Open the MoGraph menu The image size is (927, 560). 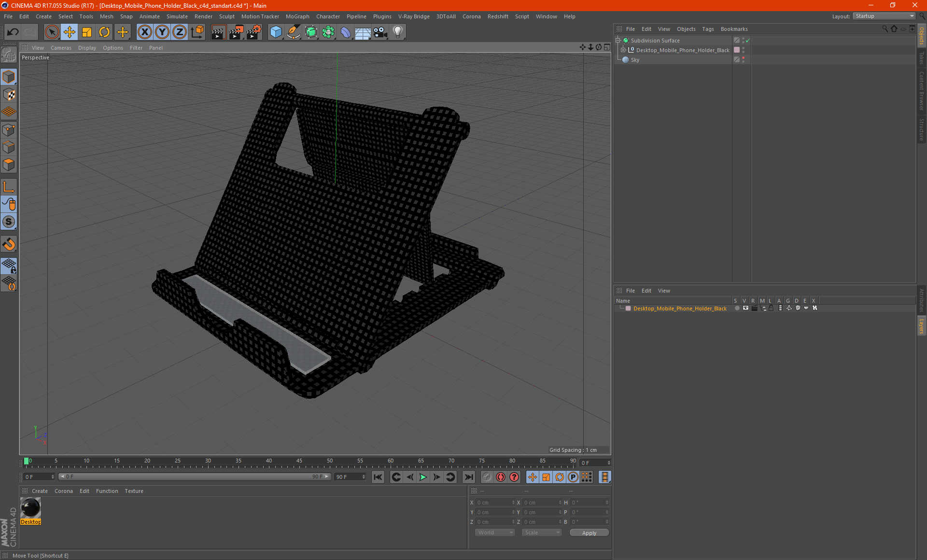[x=297, y=16]
